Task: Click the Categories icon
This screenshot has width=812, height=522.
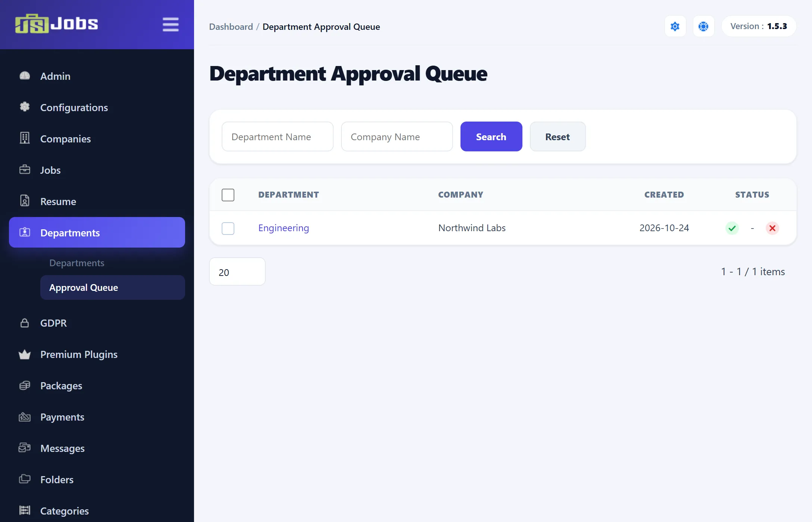Action: [x=25, y=510]
